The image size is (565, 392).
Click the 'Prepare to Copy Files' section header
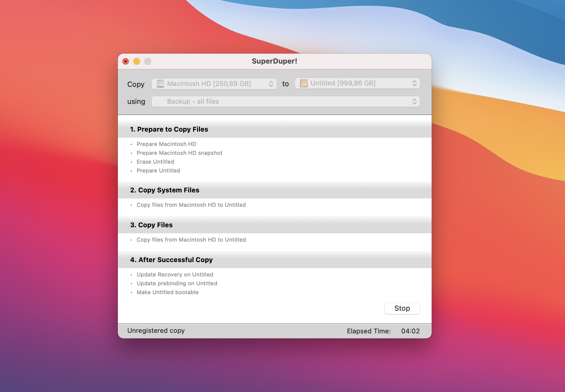[275, 129]
